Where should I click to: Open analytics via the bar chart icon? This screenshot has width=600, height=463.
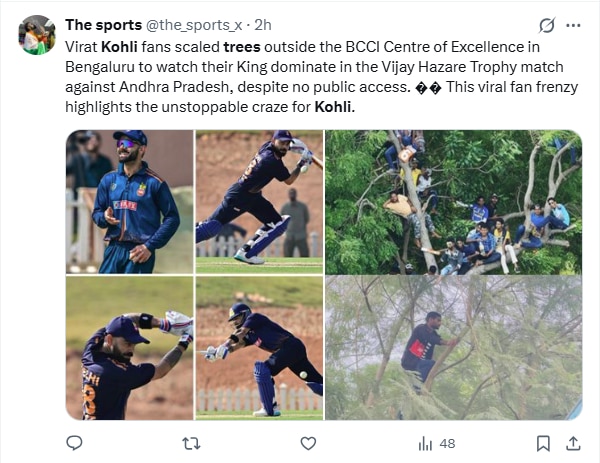coord(425,442)
